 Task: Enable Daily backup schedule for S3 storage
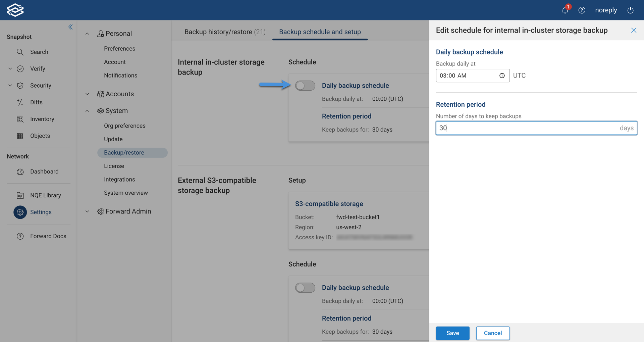pyautogui.click(x=305, y=288)
